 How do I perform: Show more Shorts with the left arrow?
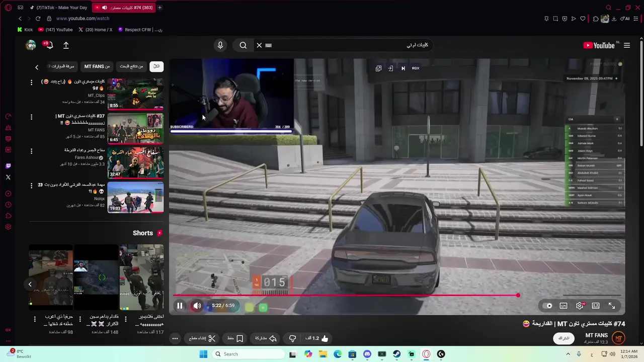tap(30, 284)
